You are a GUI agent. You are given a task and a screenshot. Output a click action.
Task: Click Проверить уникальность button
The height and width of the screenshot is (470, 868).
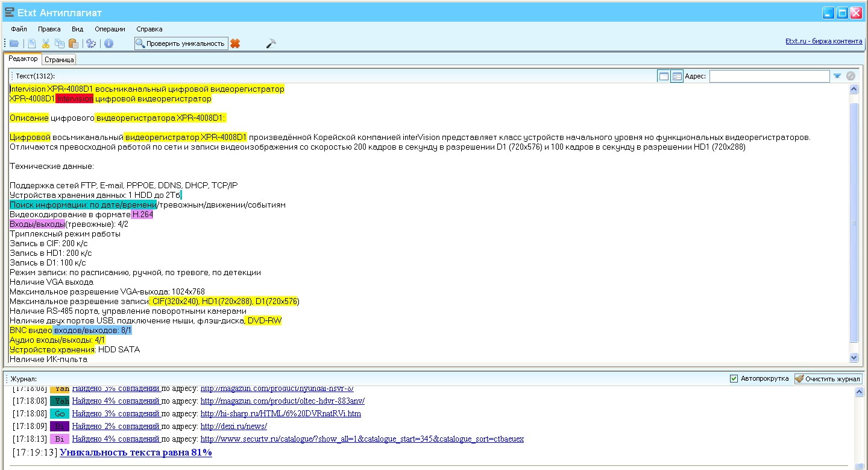[181, 43]
